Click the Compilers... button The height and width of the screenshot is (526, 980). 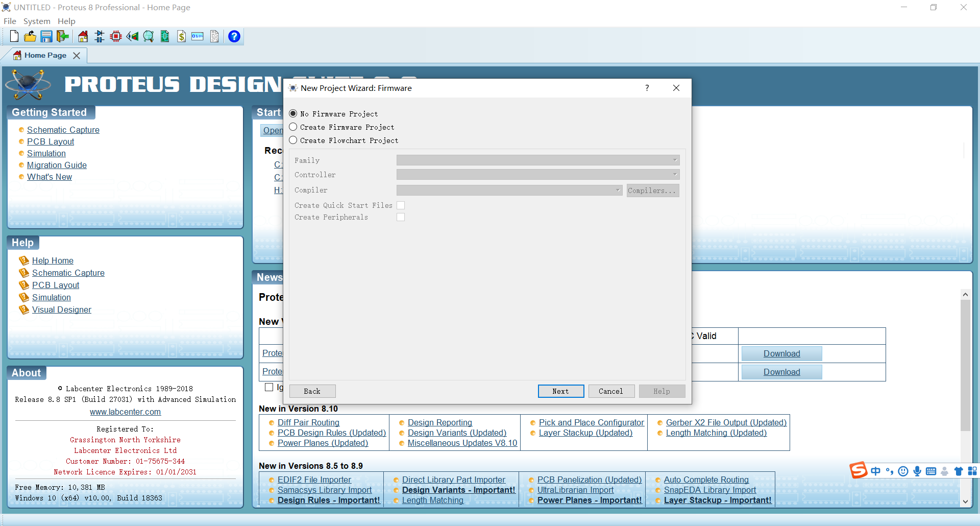(653, 190)
